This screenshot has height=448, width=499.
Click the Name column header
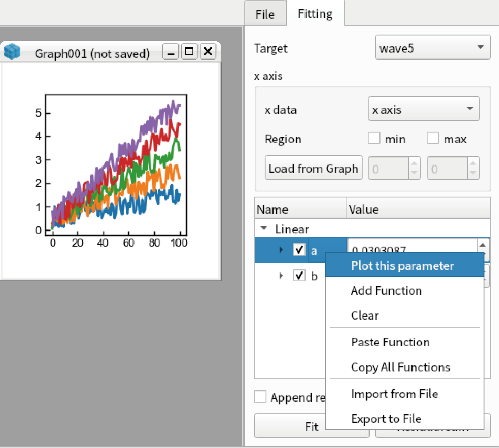point(301,209)
